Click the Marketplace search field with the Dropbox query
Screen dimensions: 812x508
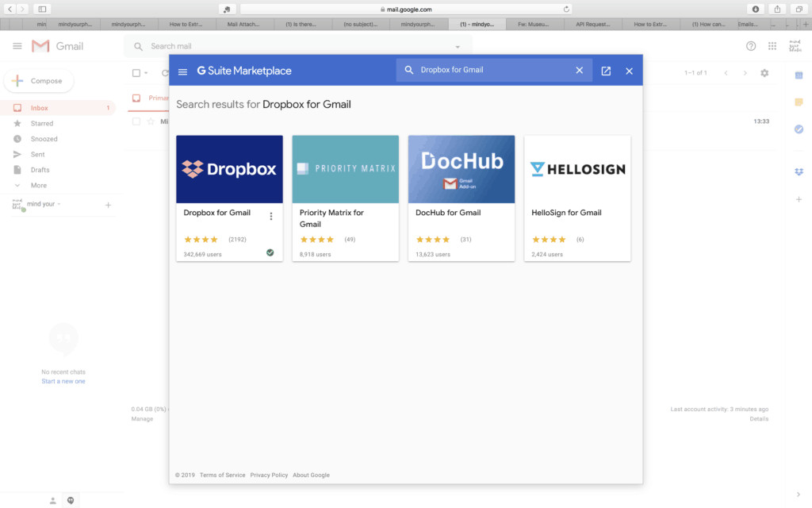pos(495,70)
